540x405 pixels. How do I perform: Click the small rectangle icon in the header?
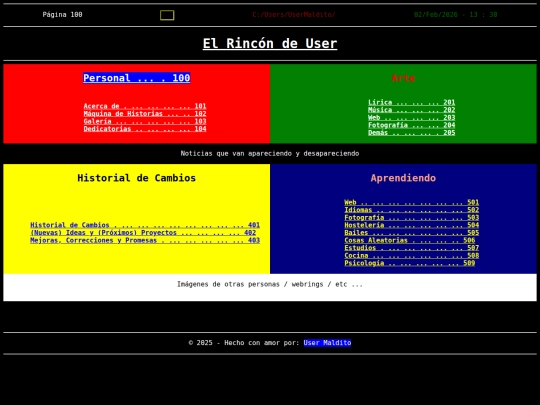pos(167,15)
